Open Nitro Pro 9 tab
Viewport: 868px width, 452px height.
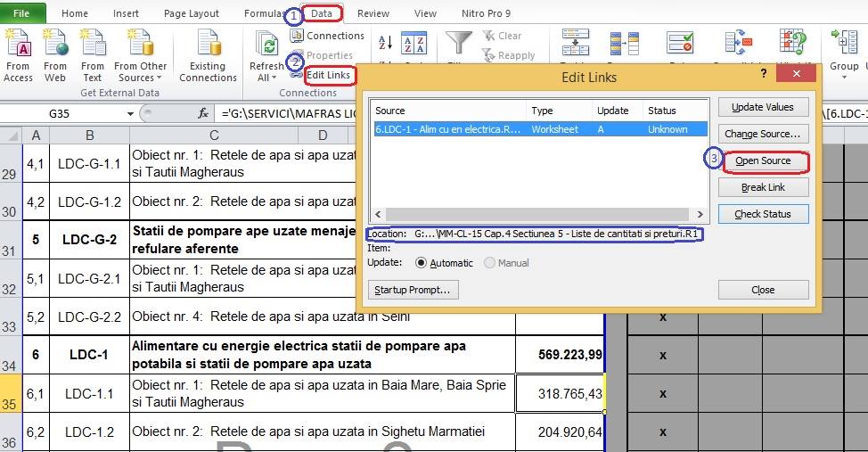pos(486,13)
